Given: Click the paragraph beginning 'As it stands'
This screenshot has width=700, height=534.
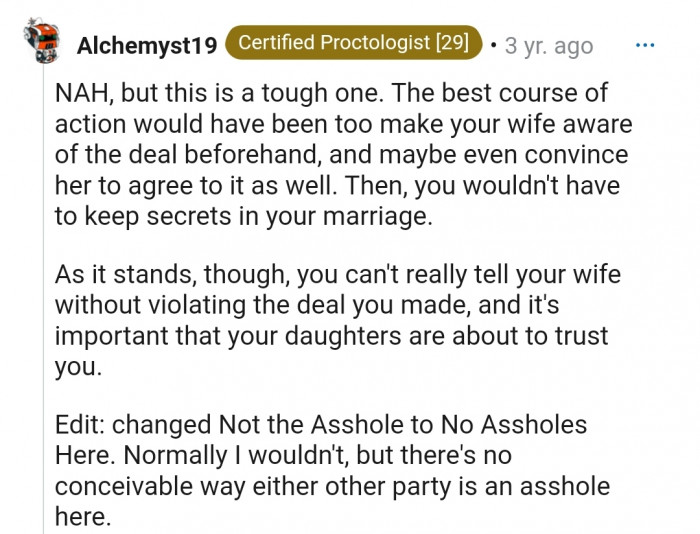Looking at the screenshot, I should point(330,306).
